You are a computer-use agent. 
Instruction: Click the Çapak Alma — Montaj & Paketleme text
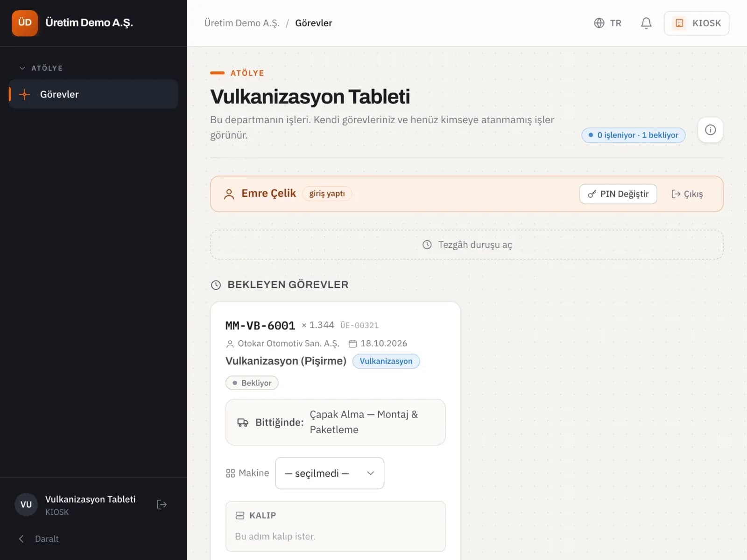364,422
